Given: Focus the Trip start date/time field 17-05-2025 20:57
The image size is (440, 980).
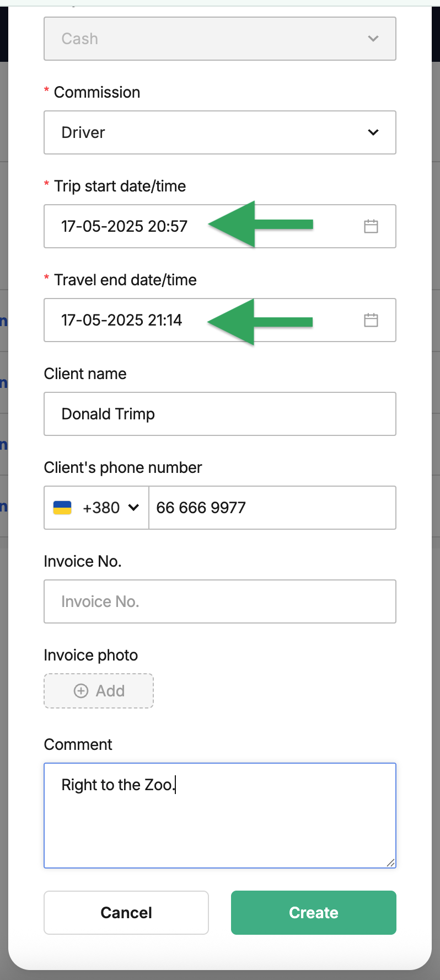Looking at the screenshot, I should (220, 226).
